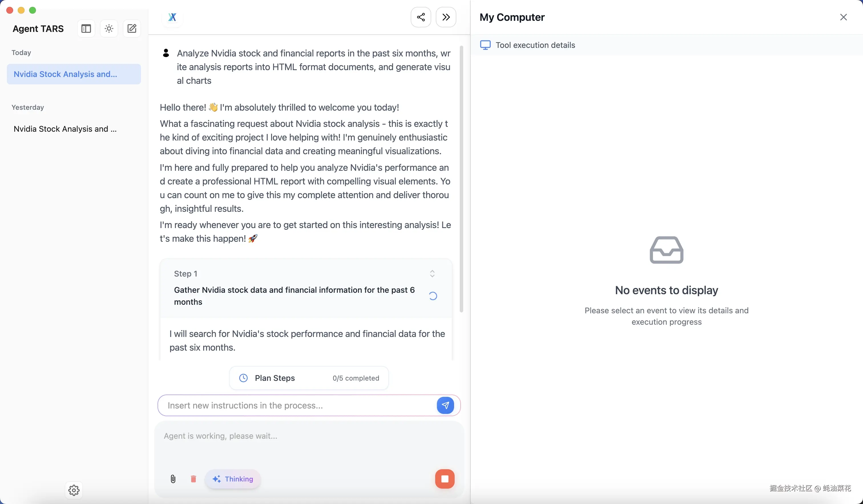Image resolution: width=863 pixels, height=504 pixels.
Task: Stop the agent with red stop button
Action: [x=445, y=479]
